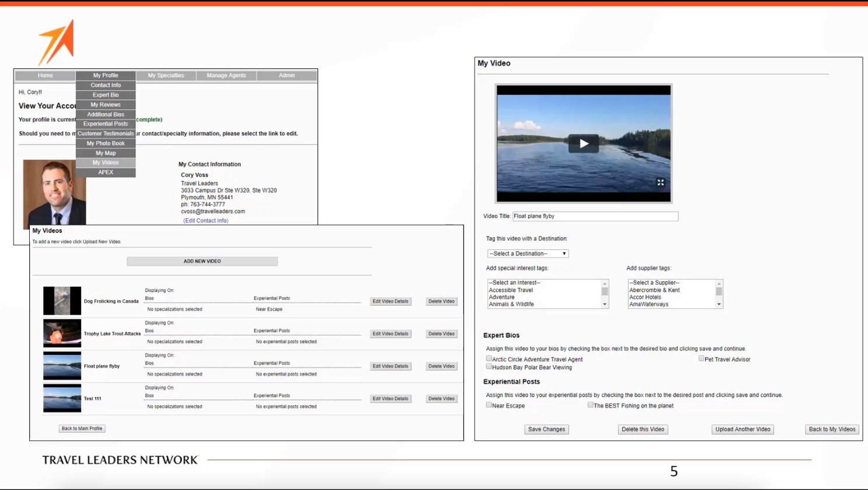The width and height of the screenshot is (868, 490).
Task: Click Back to Main Profile button
Action: (x=82, y=428)
